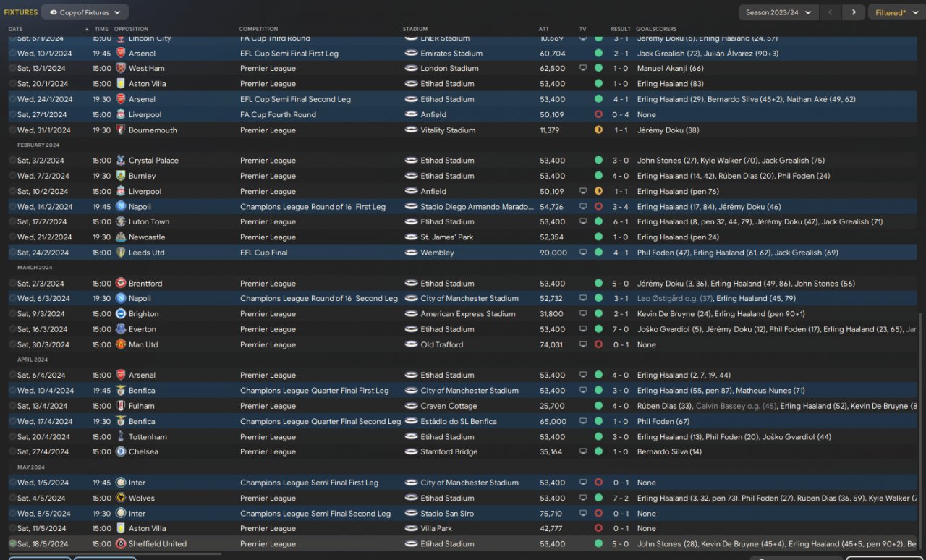
Task: Sort fixtures by the DATE column header
Action: point(15,29)
